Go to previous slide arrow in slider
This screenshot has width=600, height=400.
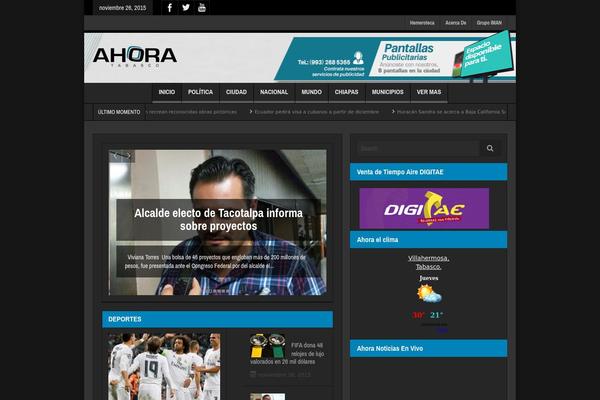(x=116, y=155)
